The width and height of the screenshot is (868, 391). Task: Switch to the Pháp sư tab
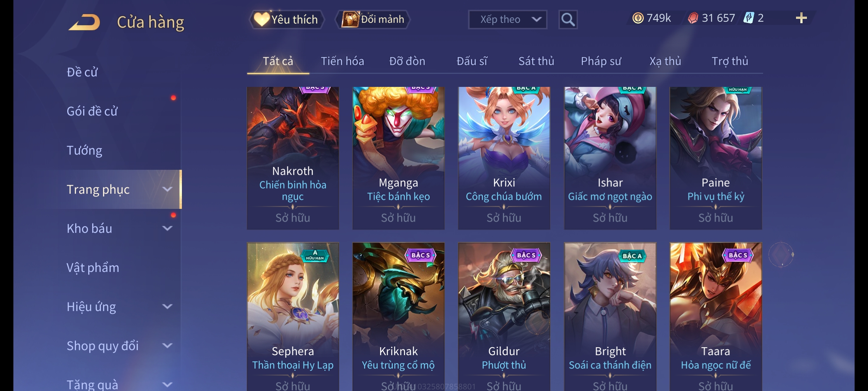(601, 61)
